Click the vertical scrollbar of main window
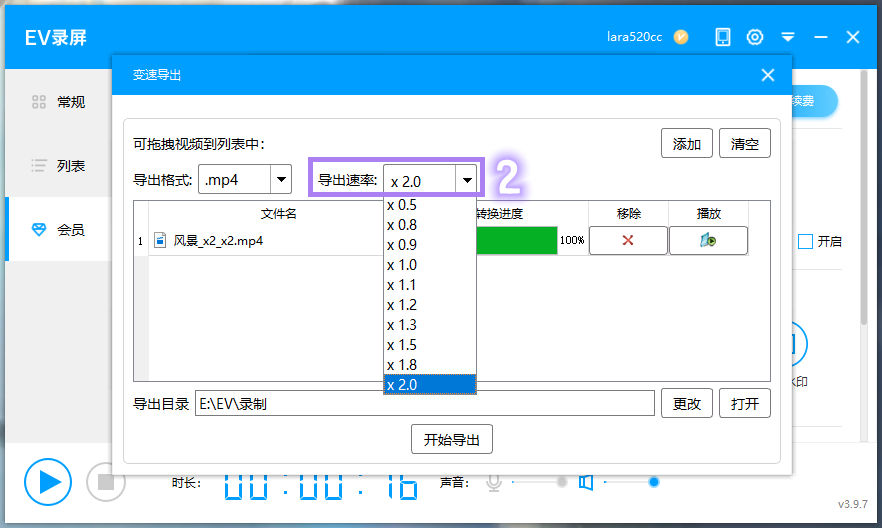This screenshot has width=882, height=528. pyautogui.click(x=864, y=197)
